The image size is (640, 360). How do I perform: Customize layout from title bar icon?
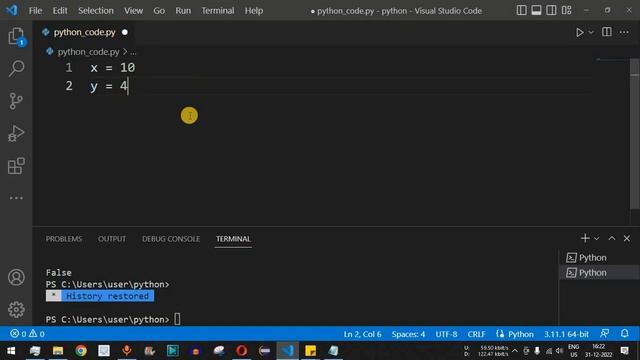(x=567, y=10)
